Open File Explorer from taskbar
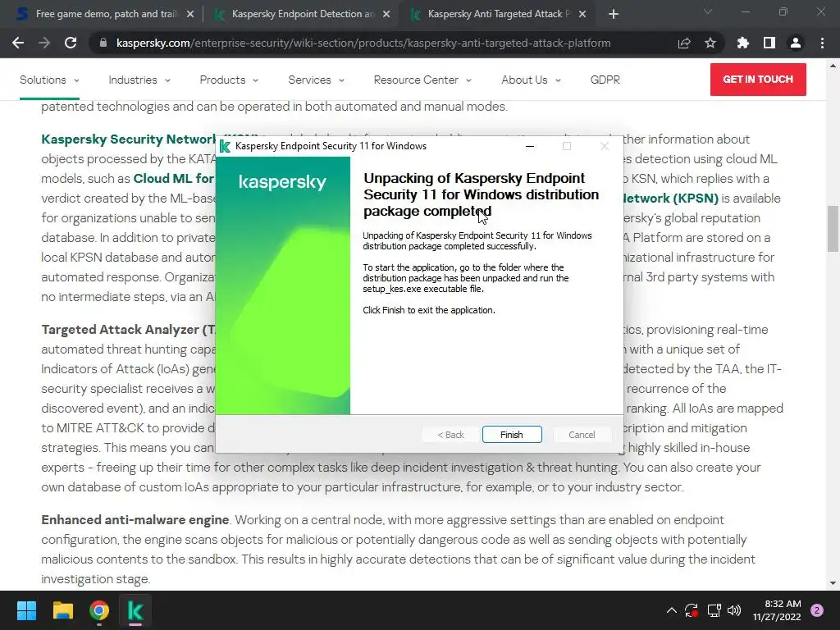Viewport: 840px width, 630px height. coord(62,610)
